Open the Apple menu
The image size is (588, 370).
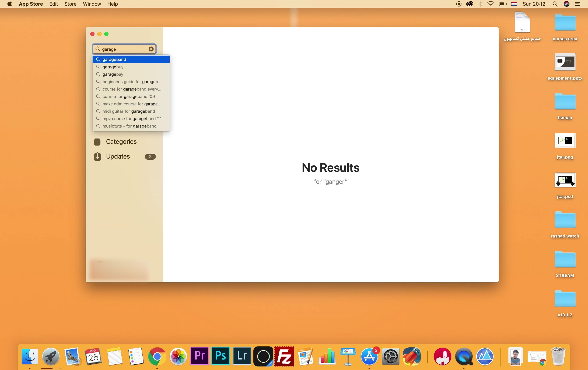pyautogui.click(x=9, y=4)
